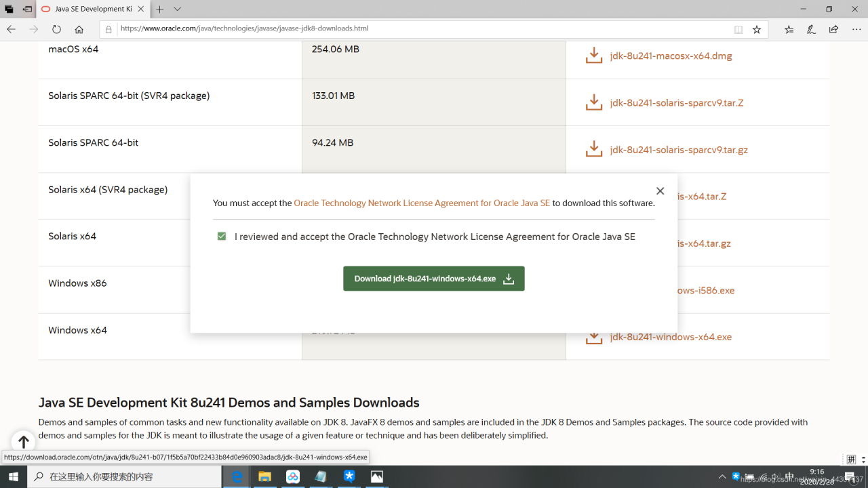
Task: Open the Edge Settings and more menu
Action: 856,29
